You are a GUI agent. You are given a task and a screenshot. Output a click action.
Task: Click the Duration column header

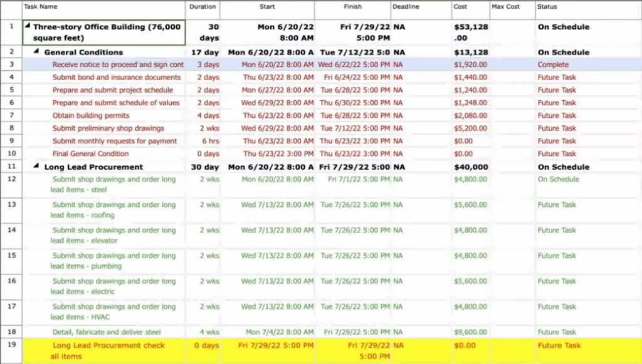click(x=202, y=6)
